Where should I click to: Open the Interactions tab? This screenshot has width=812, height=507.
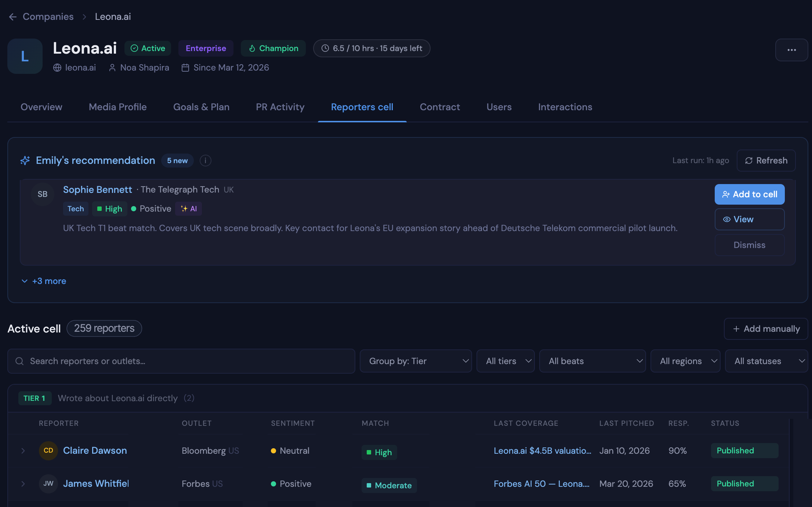click(x=565, y=107)
